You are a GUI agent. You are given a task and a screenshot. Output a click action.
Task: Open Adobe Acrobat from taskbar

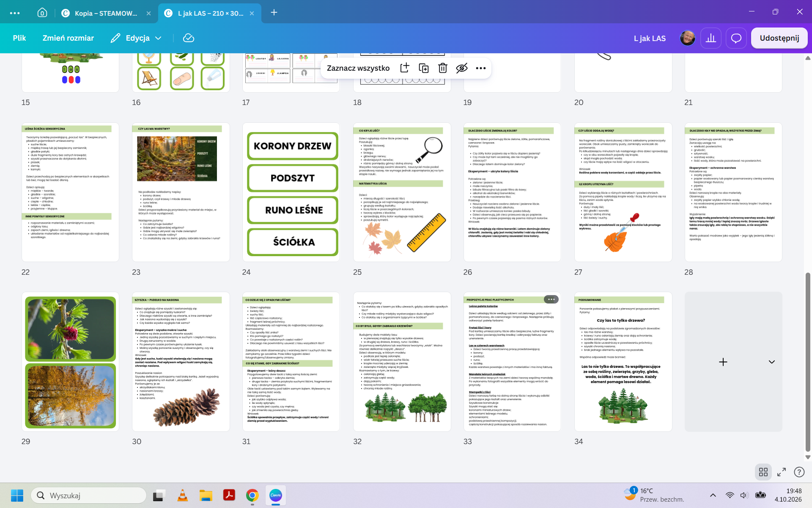[x=229, y=495]
